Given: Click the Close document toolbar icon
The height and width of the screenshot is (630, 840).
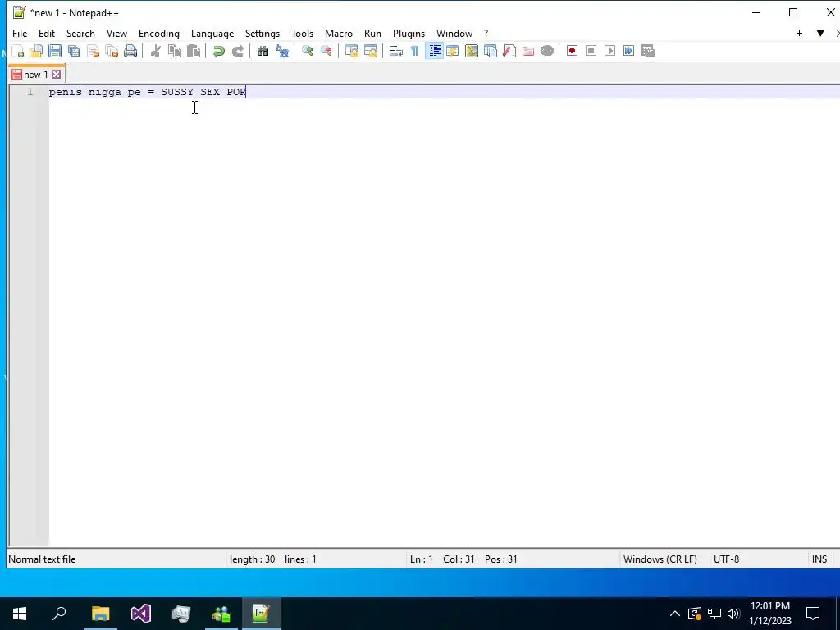Looking at the screenshot, I should click(x=94, y=51).
